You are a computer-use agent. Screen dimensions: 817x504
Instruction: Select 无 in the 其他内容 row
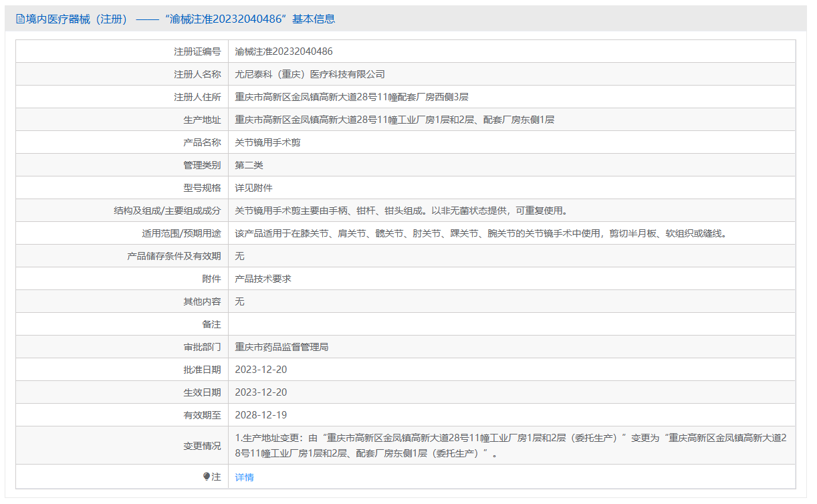pyautogui.click(x=240, y=301)
